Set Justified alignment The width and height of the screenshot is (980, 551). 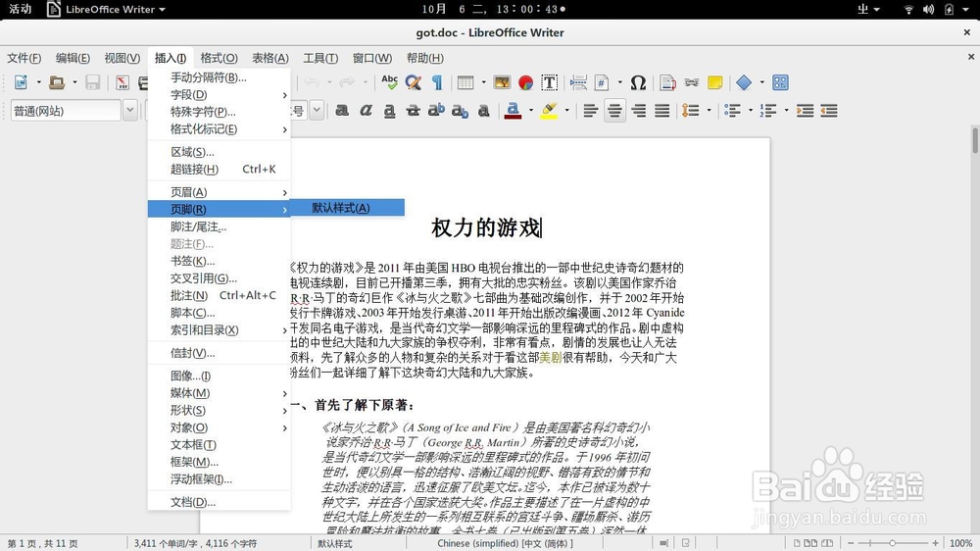(661, 111)
